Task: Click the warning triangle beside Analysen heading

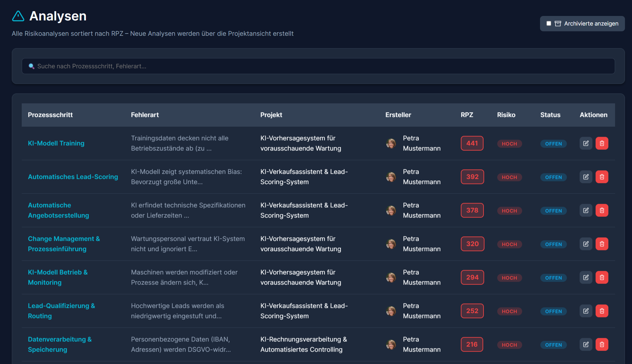Action: (18, 16)
